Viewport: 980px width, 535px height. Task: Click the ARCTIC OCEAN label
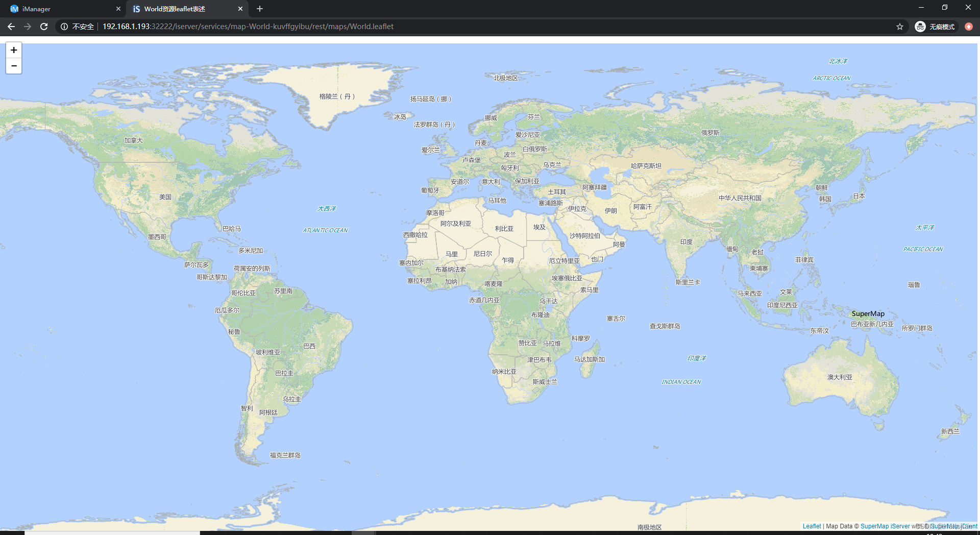(832, 78)
